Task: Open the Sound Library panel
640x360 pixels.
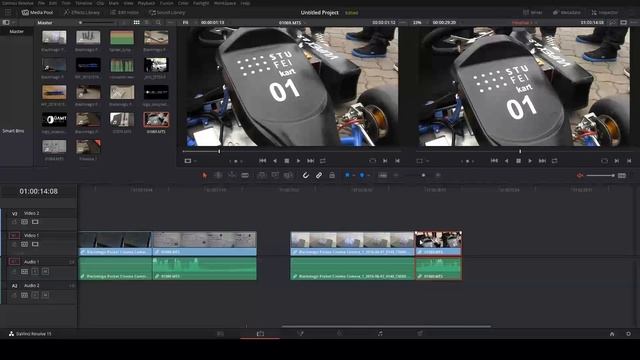Action: pos(167,12)
